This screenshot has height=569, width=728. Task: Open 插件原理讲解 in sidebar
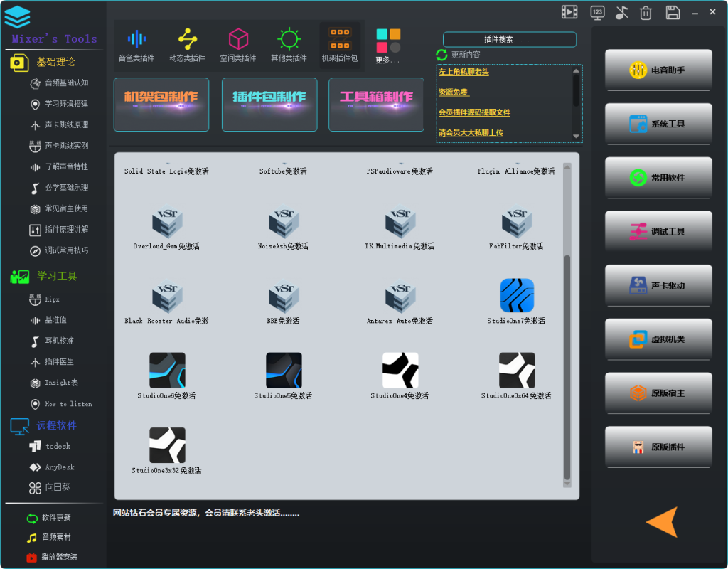(59, 230)
